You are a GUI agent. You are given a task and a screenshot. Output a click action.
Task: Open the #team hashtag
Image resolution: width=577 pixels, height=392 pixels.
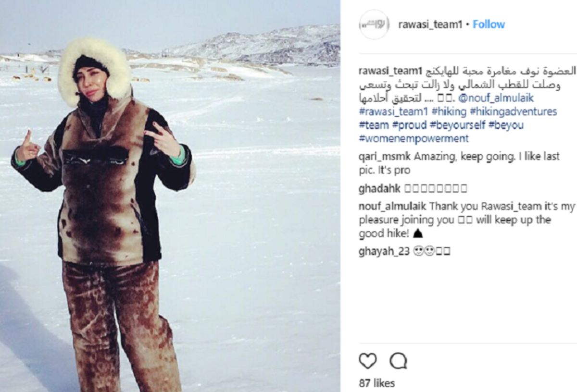374,125
